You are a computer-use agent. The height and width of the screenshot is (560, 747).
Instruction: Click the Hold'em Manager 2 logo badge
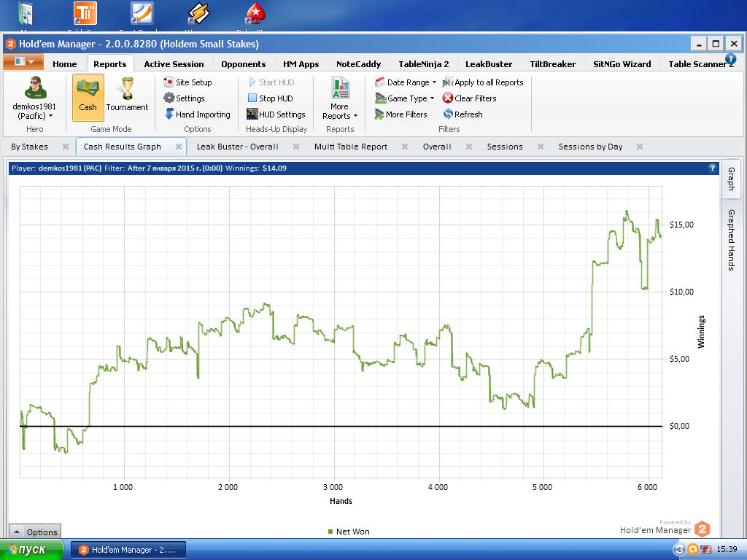702,529
